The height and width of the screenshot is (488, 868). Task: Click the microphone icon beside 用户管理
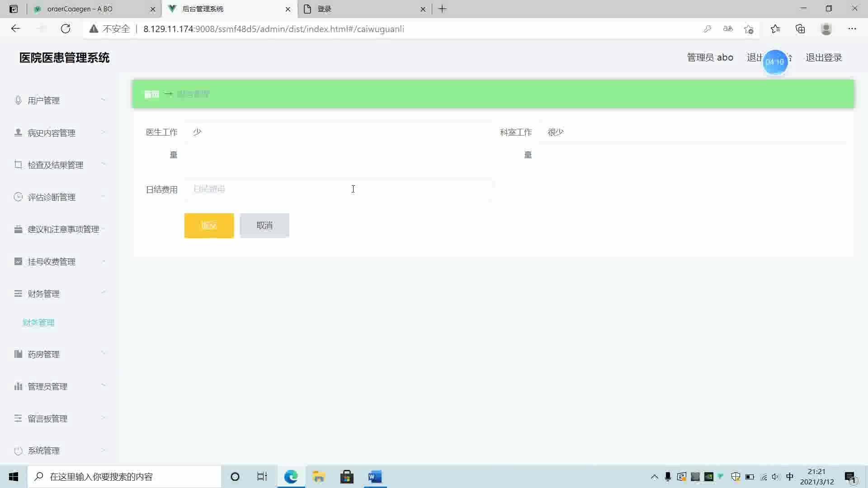pyautogui.click(x=18, y=100)
